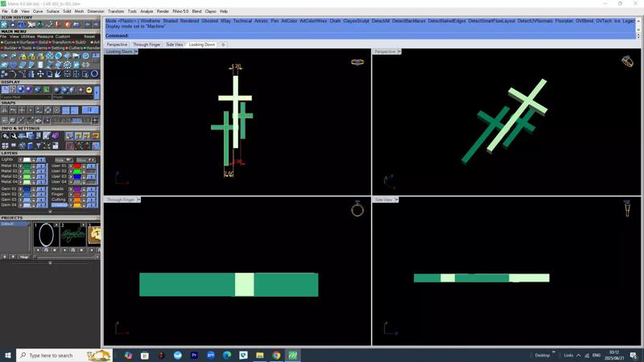
Task: Click the ring icon in Through Finger viewport corner
Action: pyautogui.click(x=357, y=209)
